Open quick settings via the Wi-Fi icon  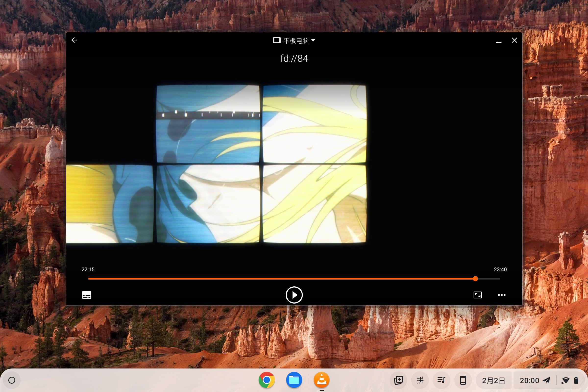click(565, 380)
